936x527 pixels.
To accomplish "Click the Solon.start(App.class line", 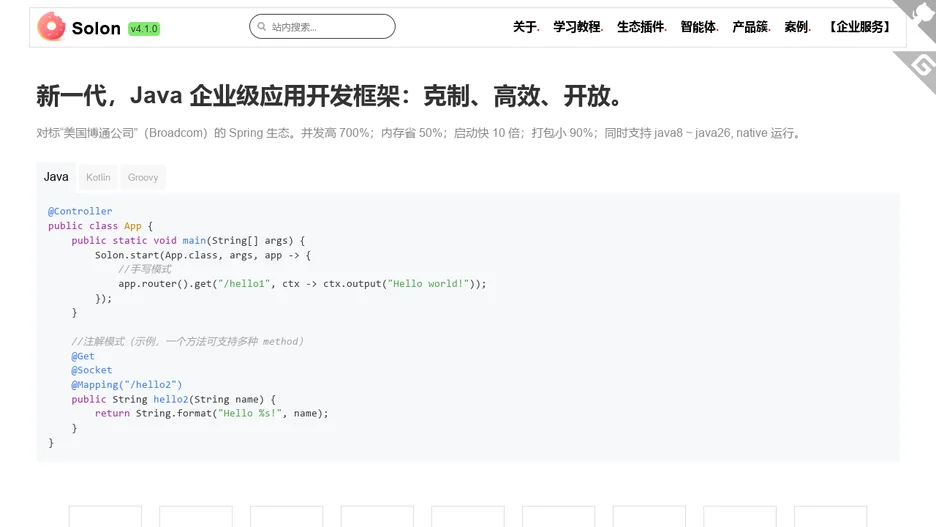I will [203, 255].
